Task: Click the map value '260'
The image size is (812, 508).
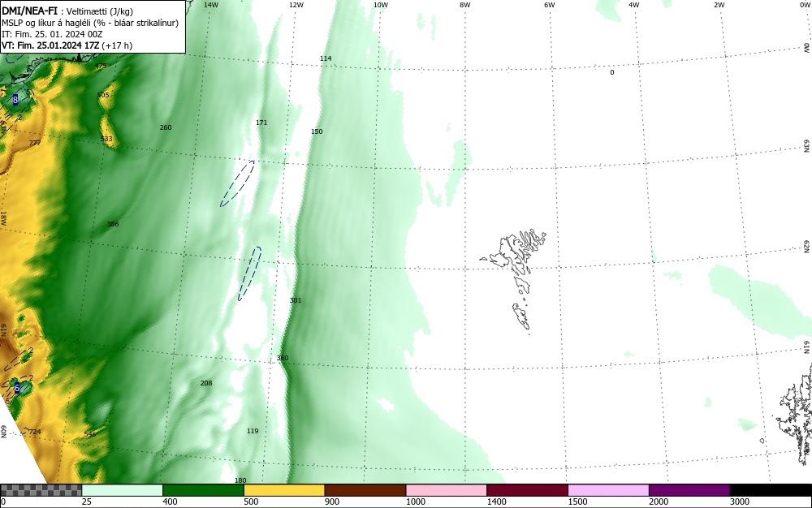Action: (x=165, y=127)
